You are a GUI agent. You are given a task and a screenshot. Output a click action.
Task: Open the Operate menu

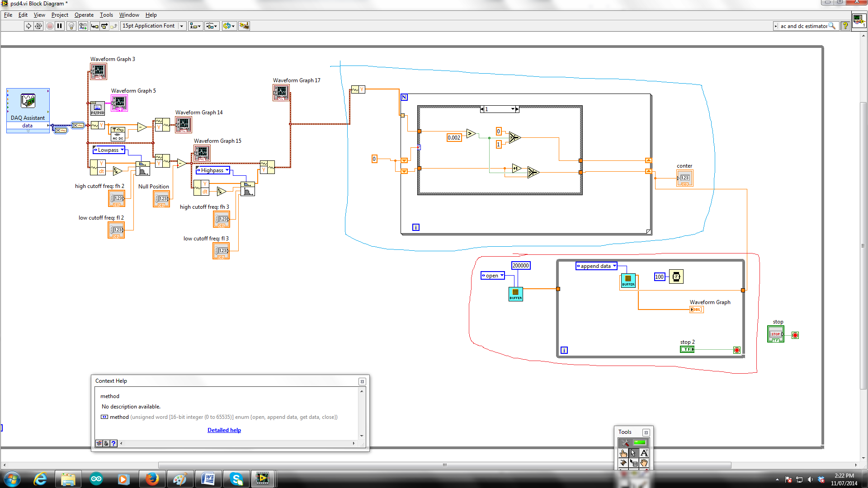[x=84, y=15]
